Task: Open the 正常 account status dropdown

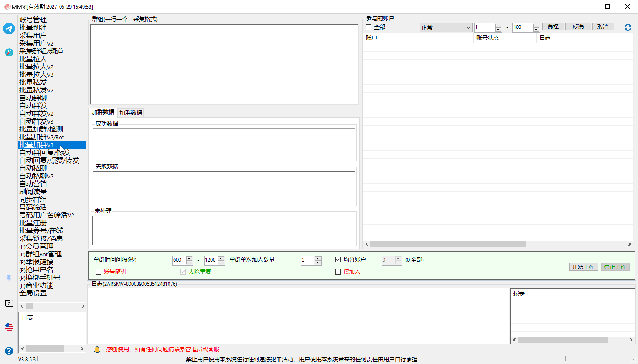Action: coord(446,27)
